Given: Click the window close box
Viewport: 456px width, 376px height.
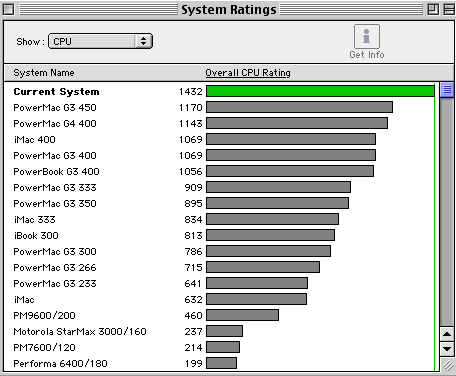Looking at the screenshot, I should point(8,9).
